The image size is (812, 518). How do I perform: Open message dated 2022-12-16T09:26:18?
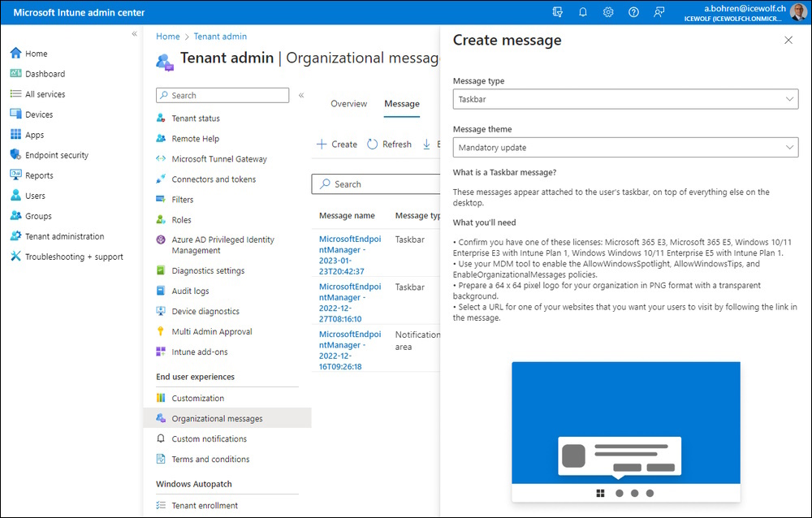click(350, 350)
